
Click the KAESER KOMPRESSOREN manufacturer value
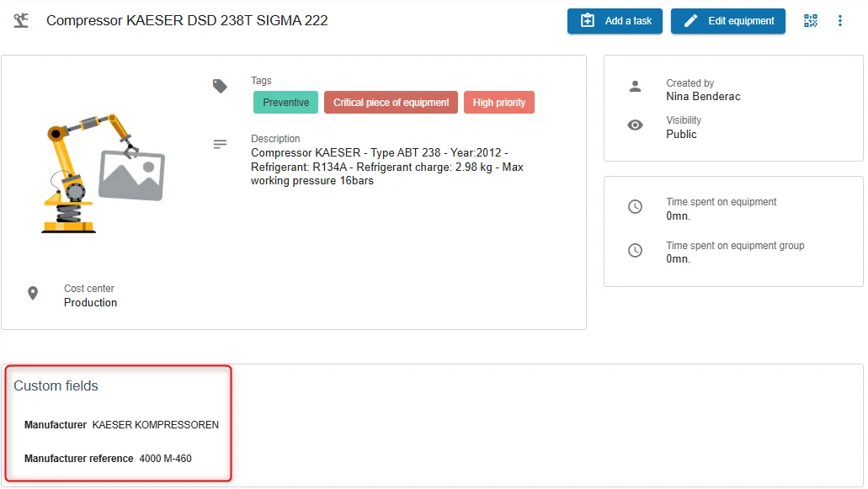coord(156,425)
